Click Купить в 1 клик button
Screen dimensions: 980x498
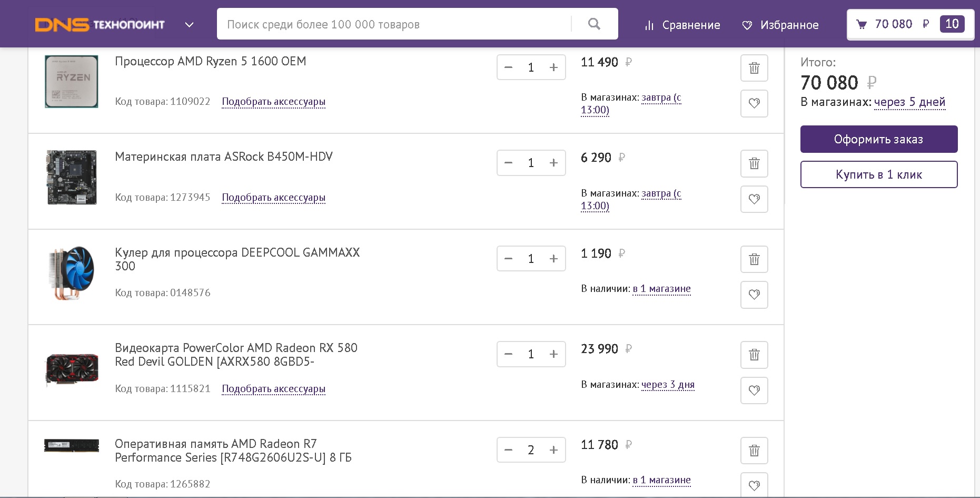(x=878, y=174)
